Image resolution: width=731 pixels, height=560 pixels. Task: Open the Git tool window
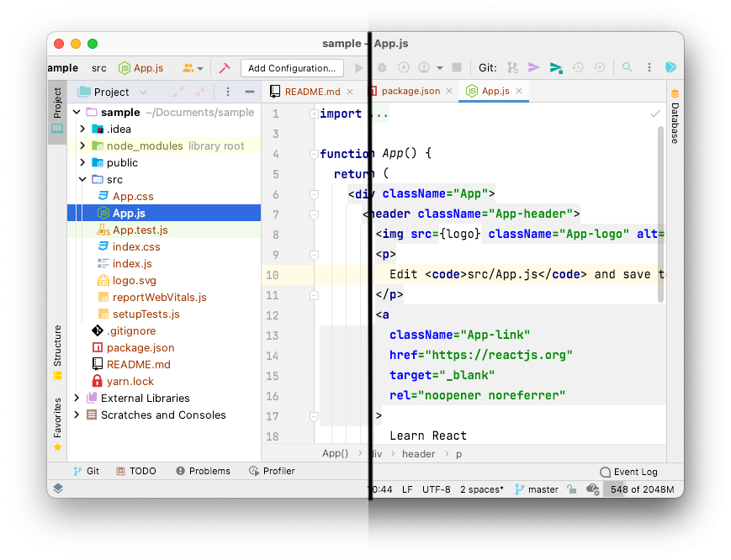point(87,471)
